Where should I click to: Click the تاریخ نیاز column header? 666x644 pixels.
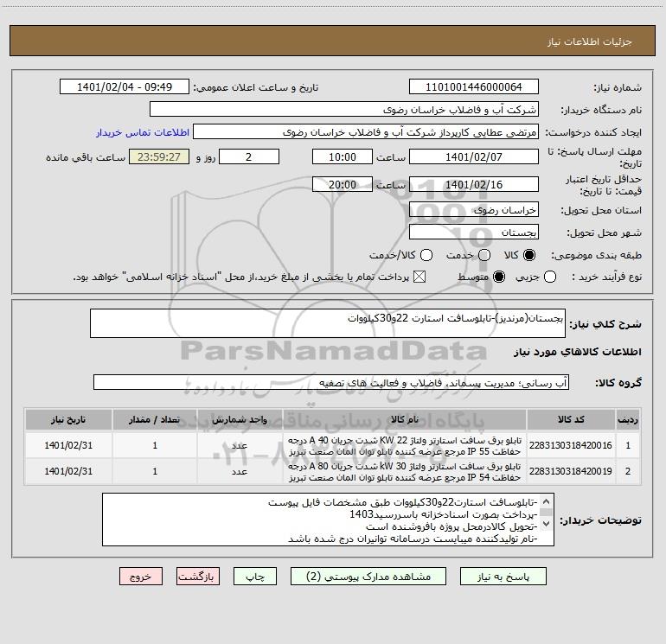click(68, 419)
